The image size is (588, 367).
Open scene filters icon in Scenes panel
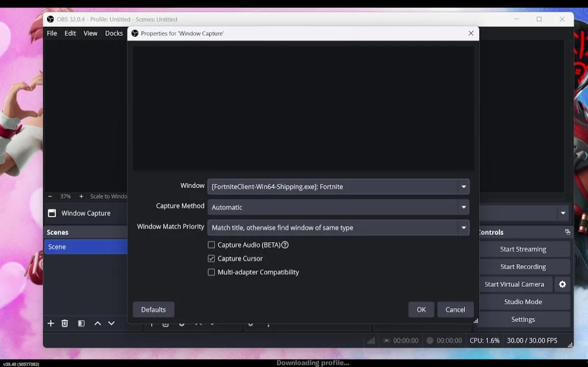click(81, 324)
